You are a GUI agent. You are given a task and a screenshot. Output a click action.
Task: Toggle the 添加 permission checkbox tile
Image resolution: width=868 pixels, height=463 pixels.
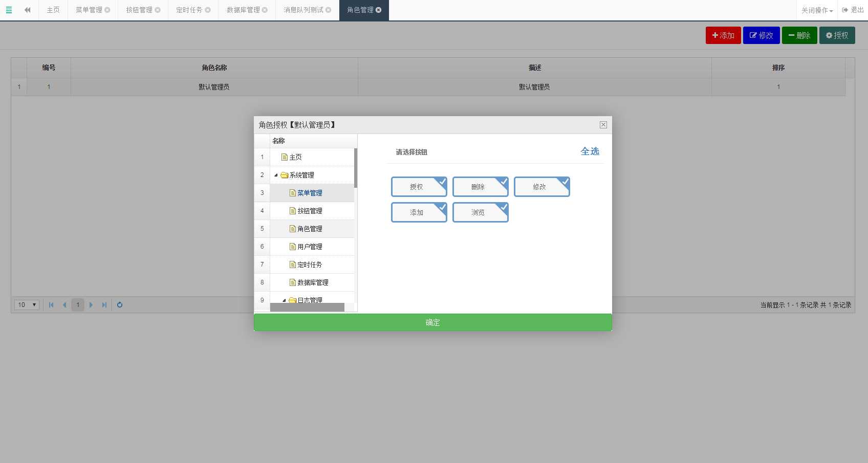click(x=419, y=212)
